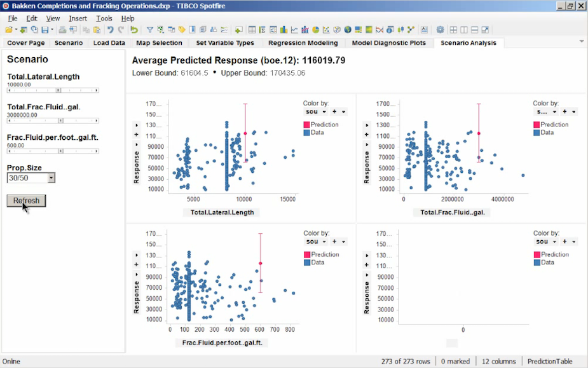Open the Help menu

coord(128,18)
